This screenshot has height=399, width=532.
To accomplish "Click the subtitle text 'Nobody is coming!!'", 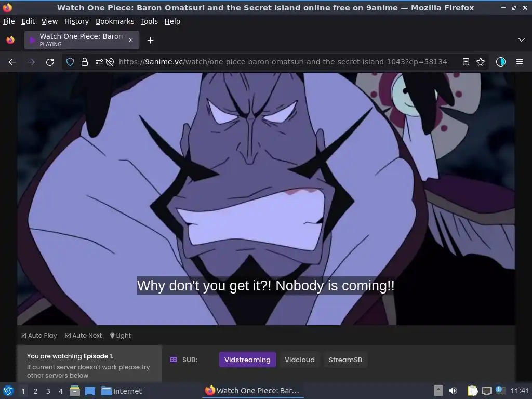I will (x=335, y=286).
